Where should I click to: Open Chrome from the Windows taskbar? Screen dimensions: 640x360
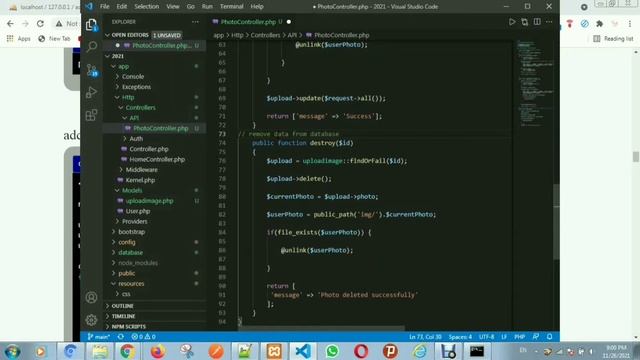pos(127,351)
